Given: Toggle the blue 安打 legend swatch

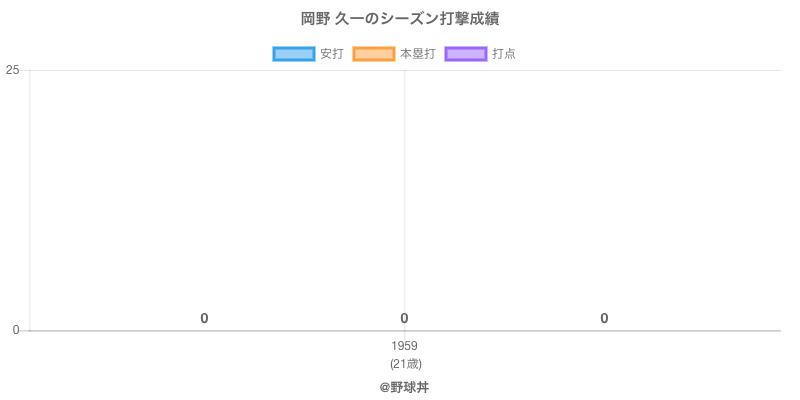Looking at the screenshot, I should tap(294, 54).
